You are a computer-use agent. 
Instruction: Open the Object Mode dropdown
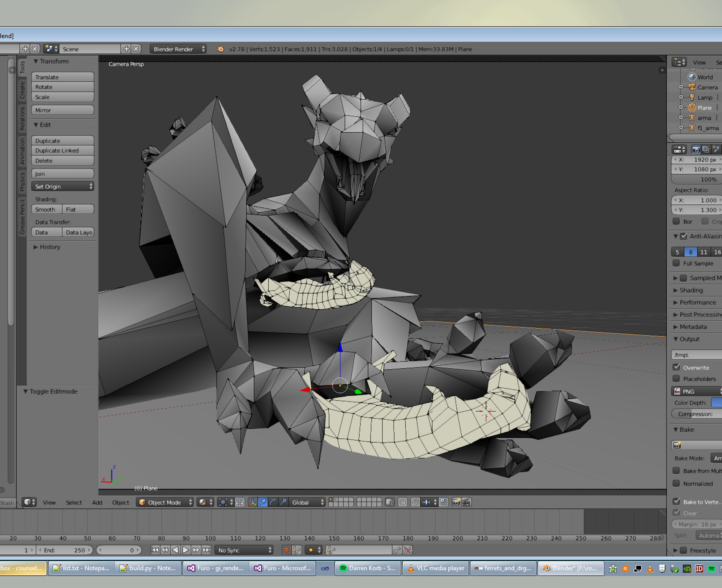coord(165,502)
